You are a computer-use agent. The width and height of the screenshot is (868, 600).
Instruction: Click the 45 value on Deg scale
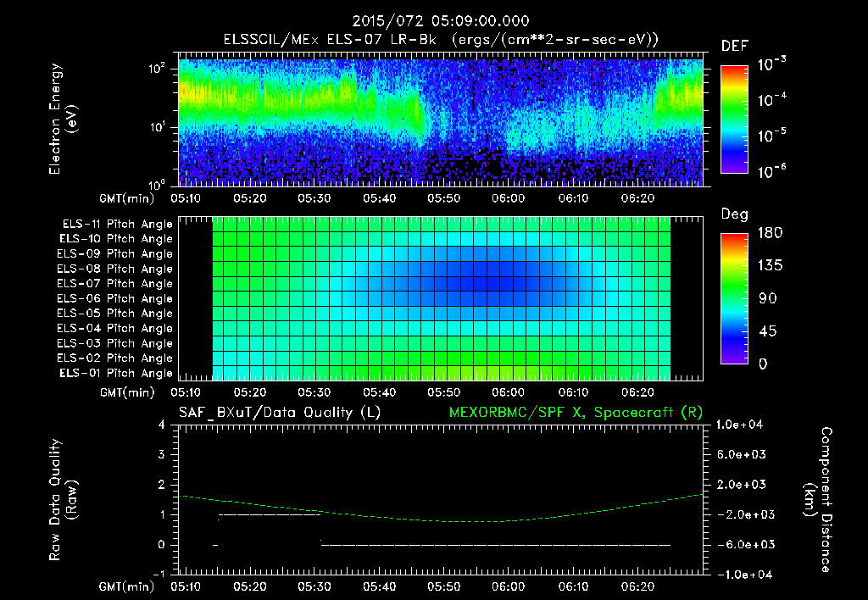767,331
